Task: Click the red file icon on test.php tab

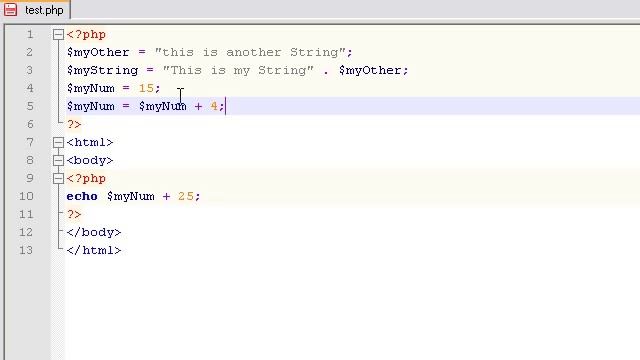Action: coord(11,9)
